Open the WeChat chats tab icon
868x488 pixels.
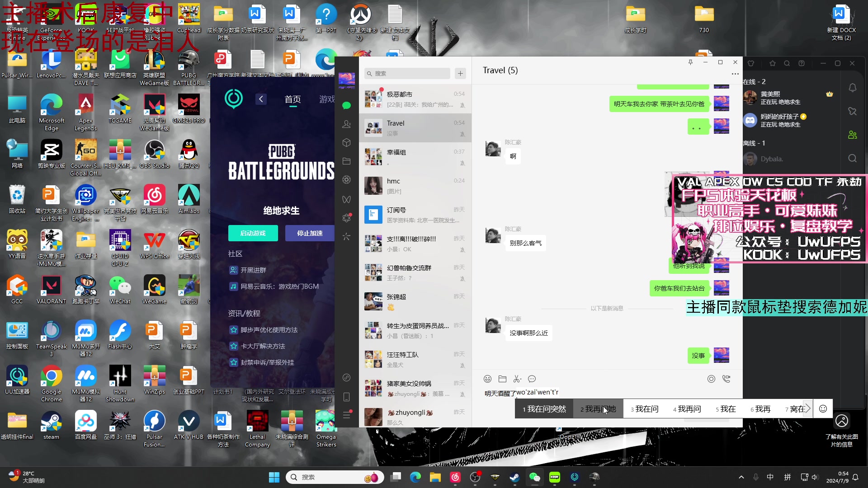347,106
